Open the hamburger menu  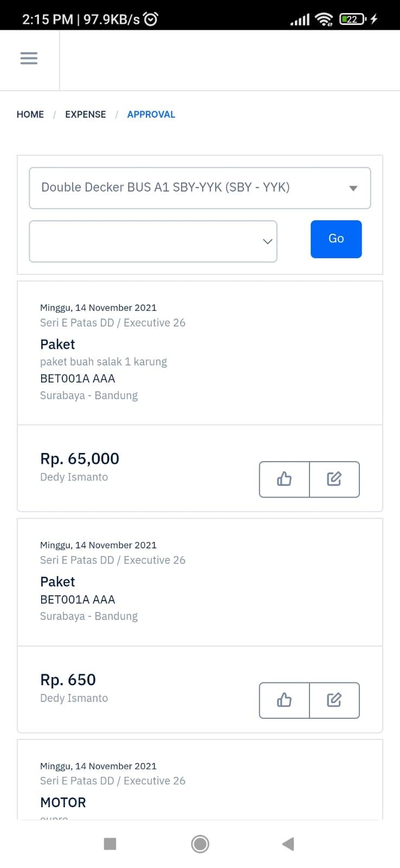coord(29,58)
